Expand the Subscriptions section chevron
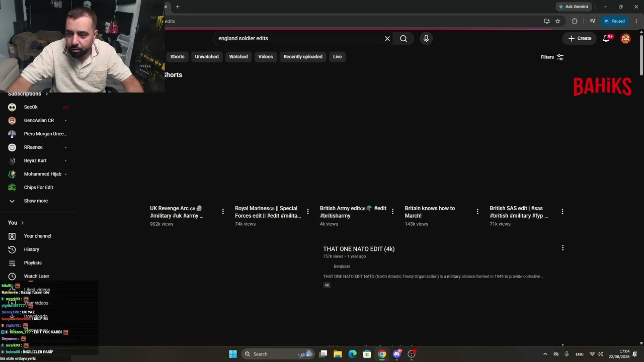Screen dimensions: 644x362 click(x=47, y=94)
